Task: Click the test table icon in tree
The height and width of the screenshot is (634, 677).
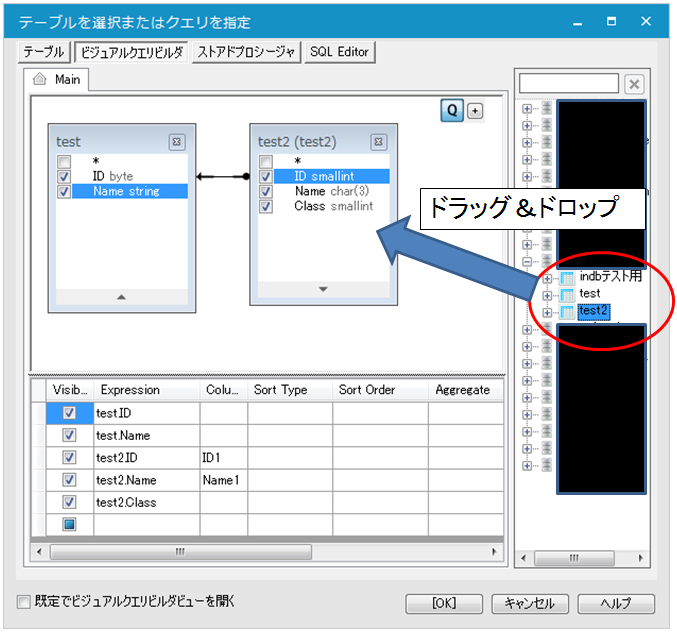Action: tap(567, 295)
